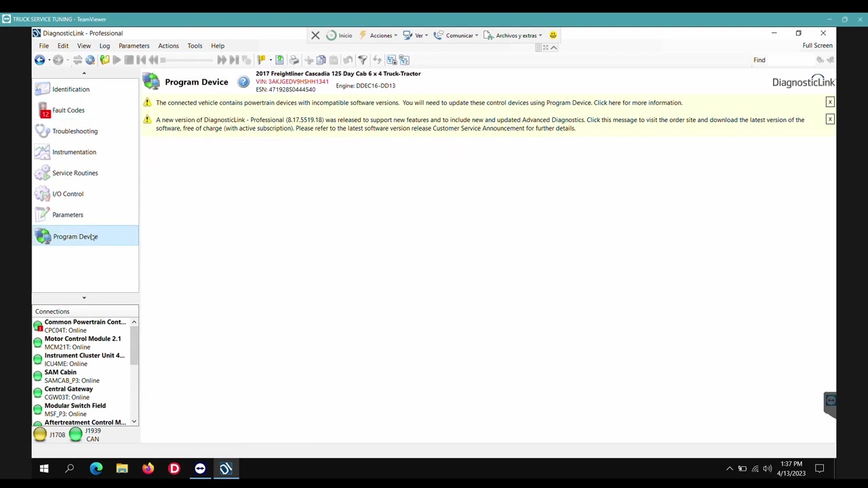The height and width of the screenshot is (488, 868).
Task: Open Back button history dropdown arrow
Action: point(49,60)
